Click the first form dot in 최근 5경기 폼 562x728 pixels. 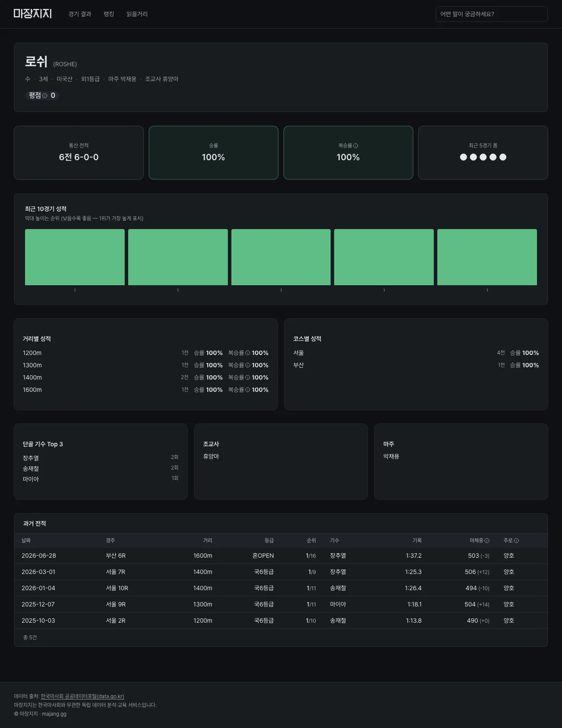(x=463, y=157)
